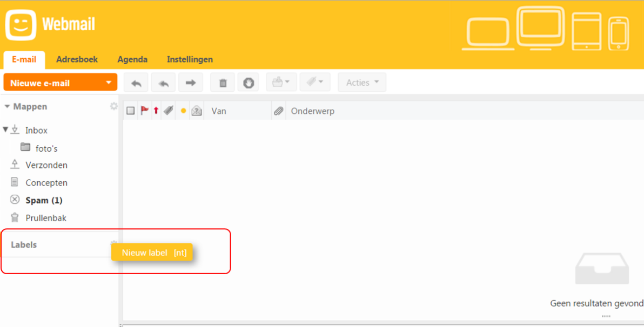Collapse the Inbox folder tree
644x327 pixels.
coord(6,130)
